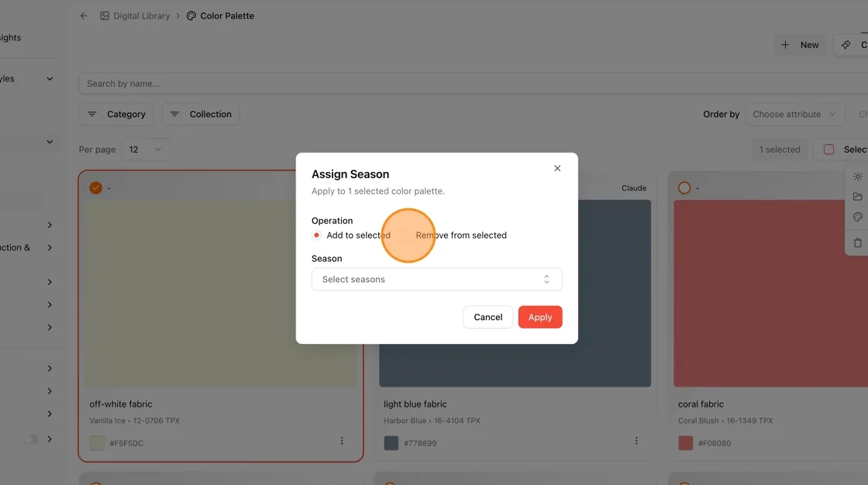The width and height of the screenshot is (868, 485).
Task: Open the Per page 12 dropdown
Action: (146, 150)
